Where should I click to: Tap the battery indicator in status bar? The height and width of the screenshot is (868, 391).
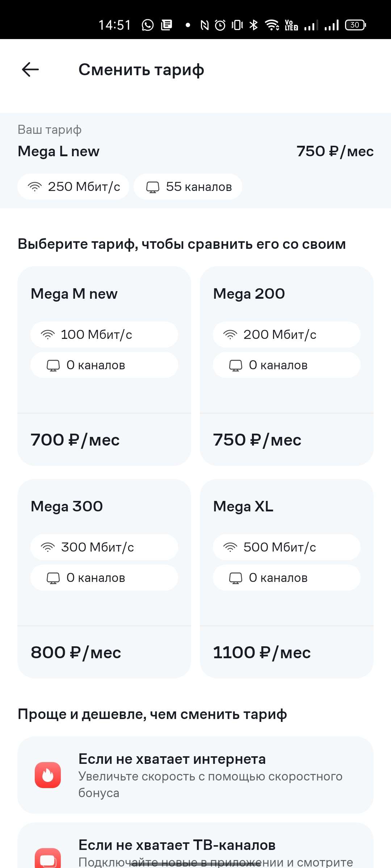click(x=355, y=25)
